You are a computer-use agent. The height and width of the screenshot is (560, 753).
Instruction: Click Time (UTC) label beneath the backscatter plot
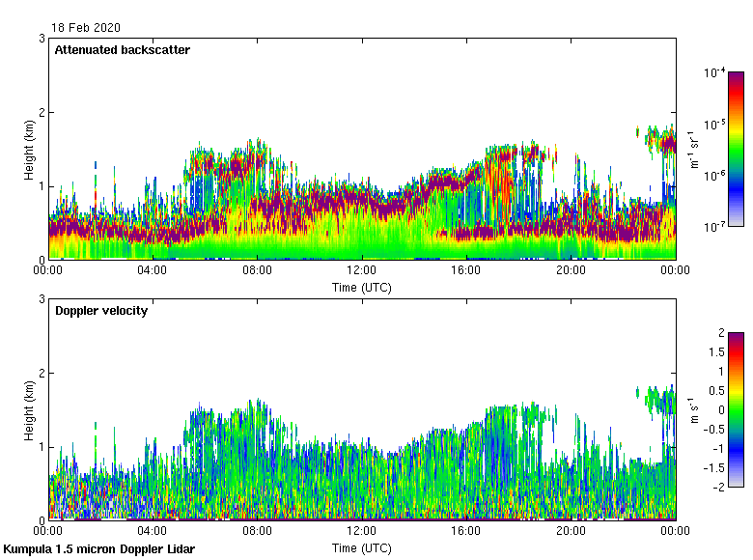362,287
